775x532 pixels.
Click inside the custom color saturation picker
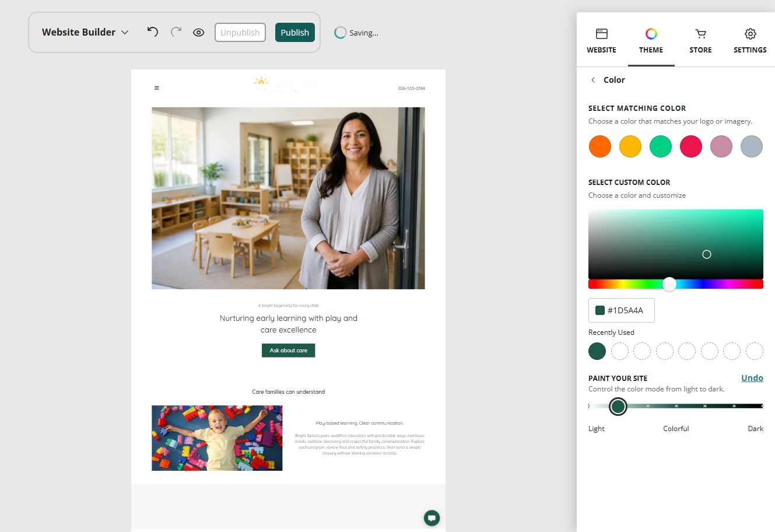[x=676, y=244]
